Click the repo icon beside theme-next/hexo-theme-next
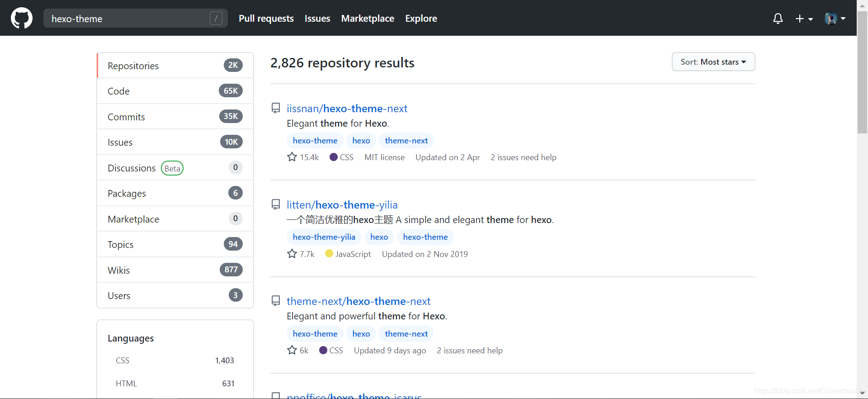 [x=276, y=301]
